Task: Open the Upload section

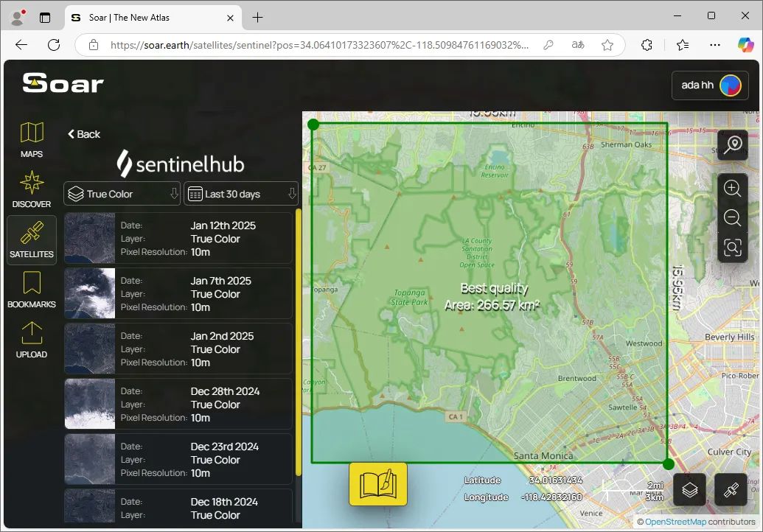Action: [x=32, y=340]
